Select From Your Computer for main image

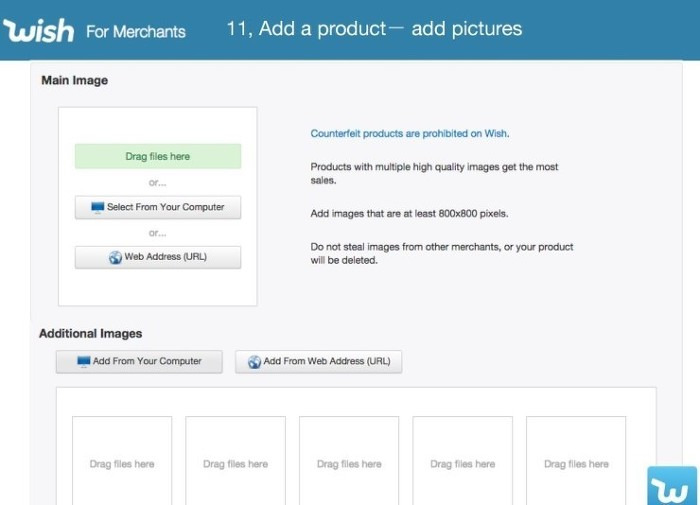coord(158,207)
